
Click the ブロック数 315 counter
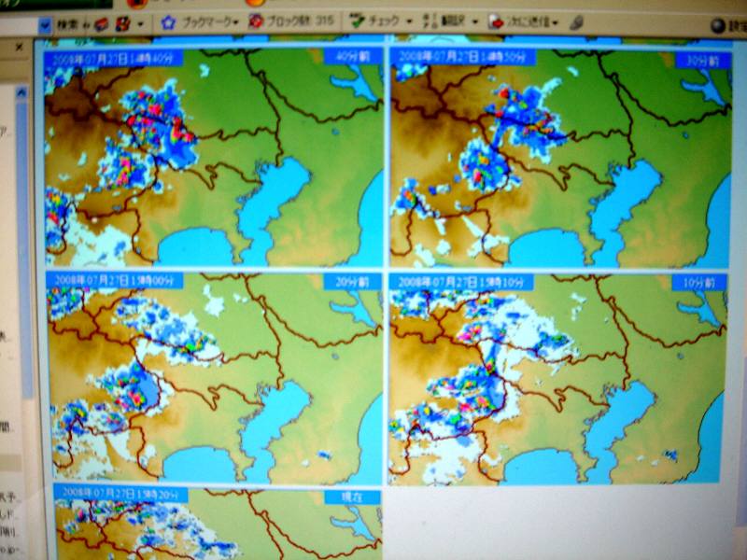pyautogui.click(x=300, y=21)
